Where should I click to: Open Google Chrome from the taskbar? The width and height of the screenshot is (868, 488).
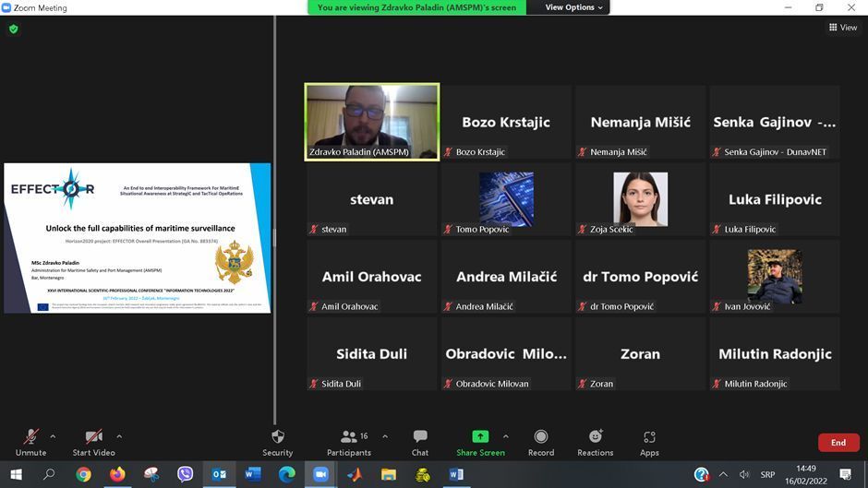(83, 474)
